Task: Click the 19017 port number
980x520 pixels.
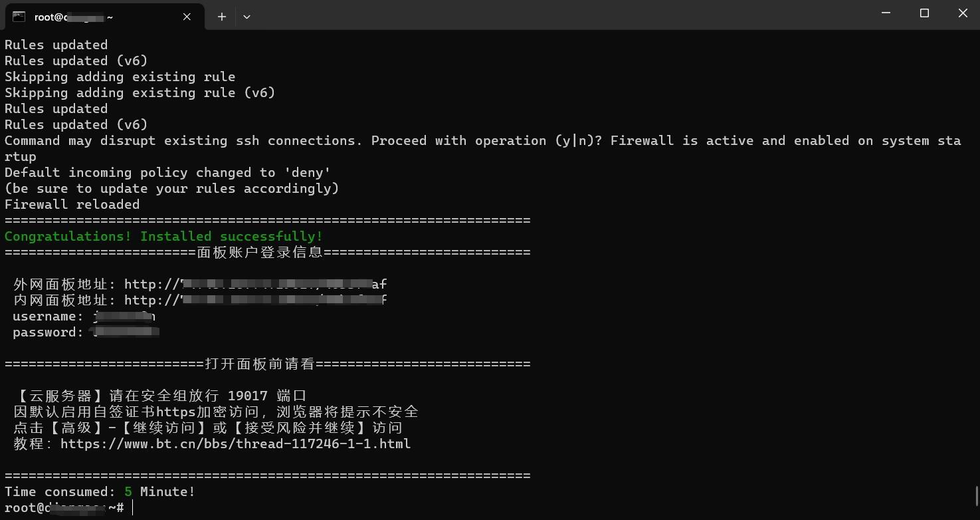Action: pyautogui.click(x=247, y=396)
